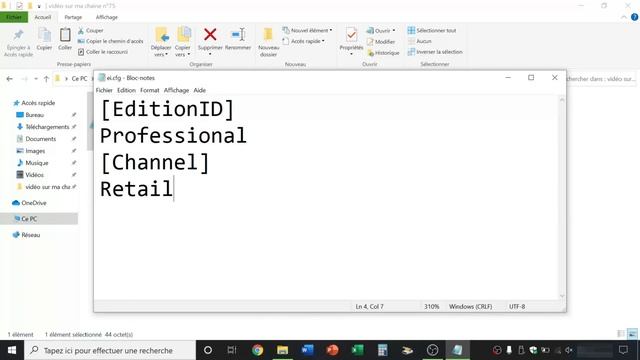This screenshot has height=360, width=640.
Task: Click Sélectionner tout in the ribbon
Action: coord(432,30)
